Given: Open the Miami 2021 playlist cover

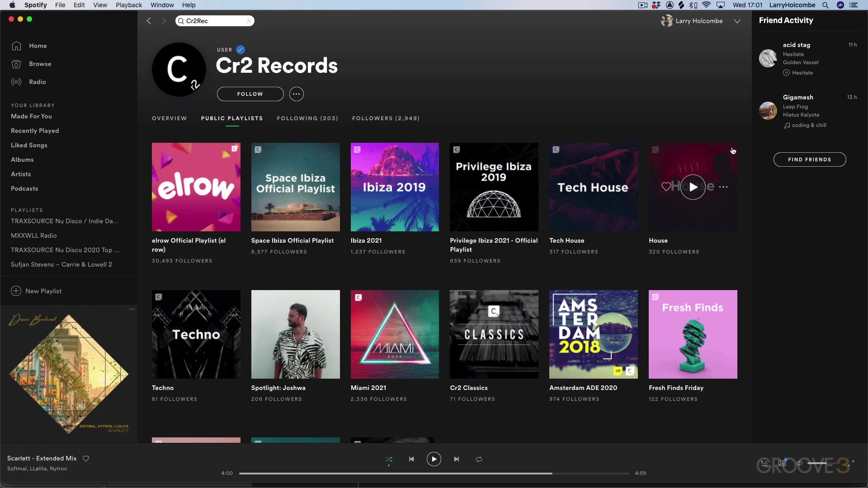Looking at the screenshot, I should coord(395,334).
